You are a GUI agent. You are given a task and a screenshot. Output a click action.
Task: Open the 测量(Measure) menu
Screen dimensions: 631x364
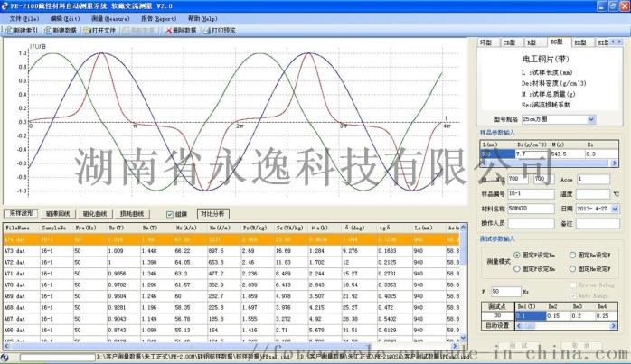coord(110,18)
